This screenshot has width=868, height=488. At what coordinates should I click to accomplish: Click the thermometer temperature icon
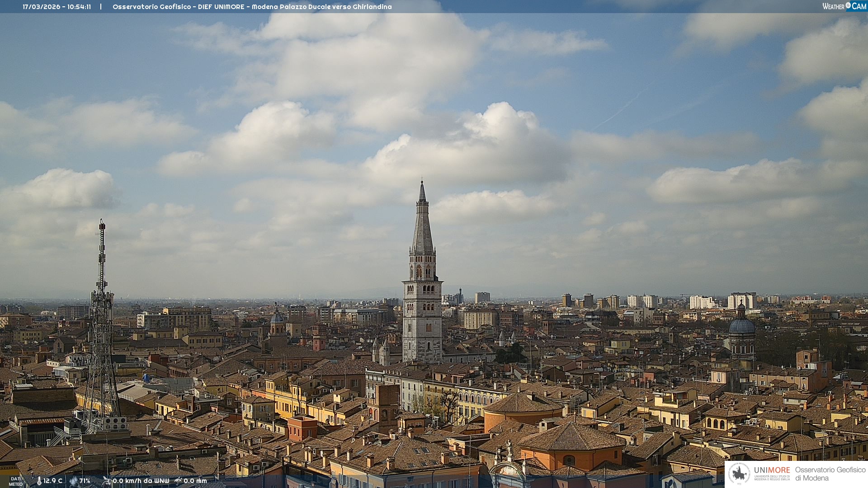coord(39,481)
